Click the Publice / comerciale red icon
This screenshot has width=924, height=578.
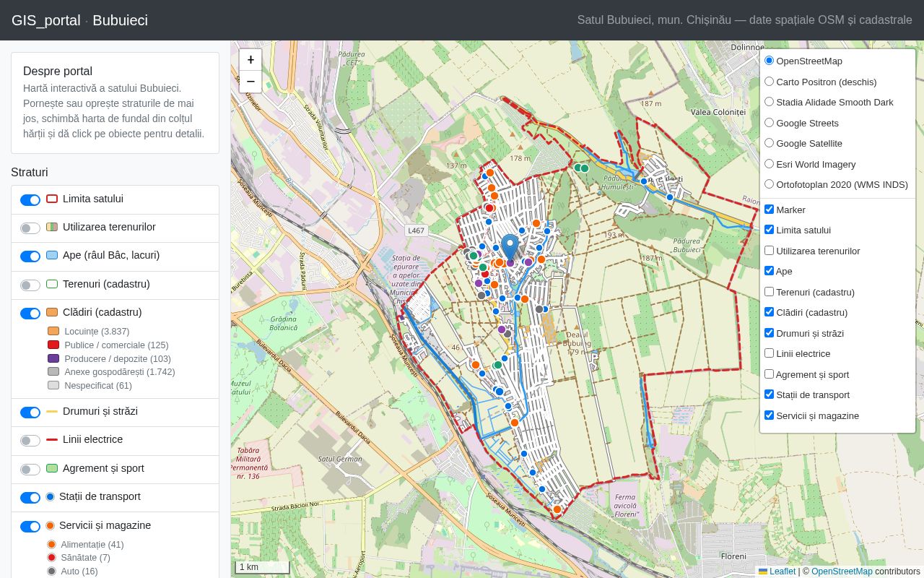[x=53, y=345]
